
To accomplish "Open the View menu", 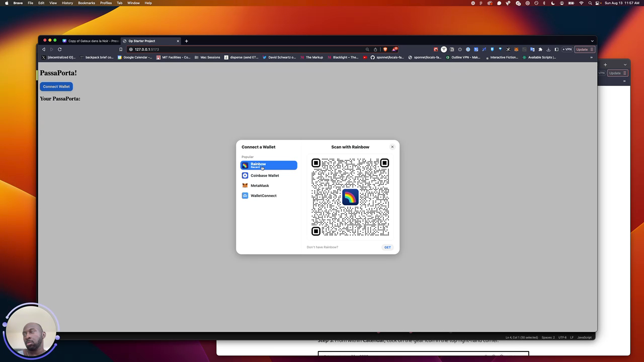I will click(x=53, y=3).
